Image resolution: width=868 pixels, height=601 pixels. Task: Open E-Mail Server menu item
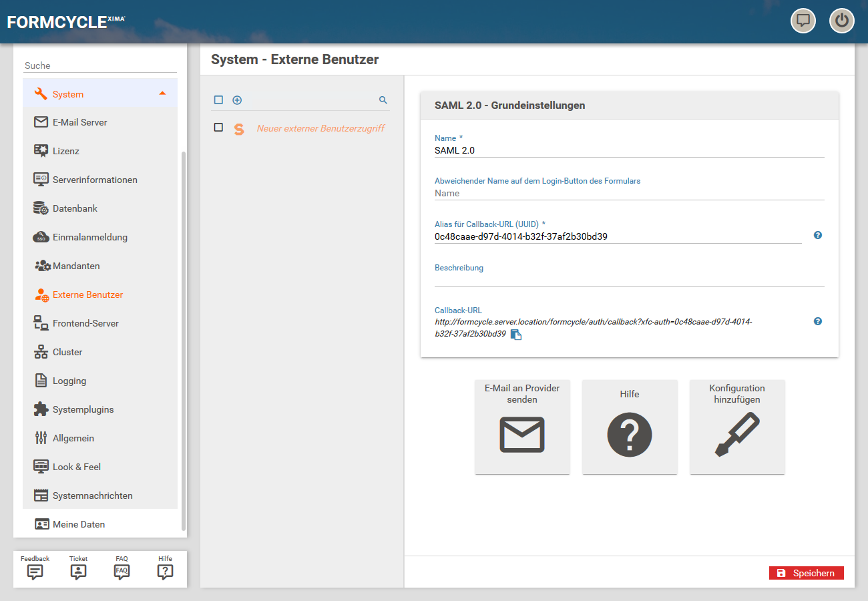pyautogui.click(x=79, y=122)
